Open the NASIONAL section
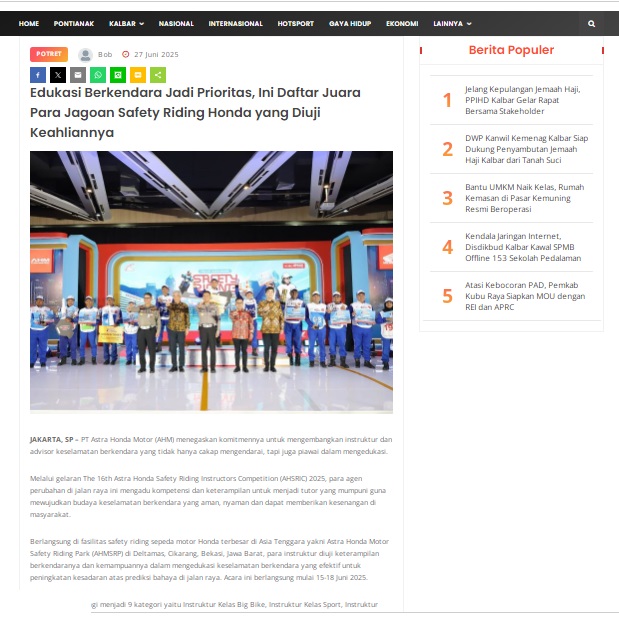 pyautogui.click(x=176, y=24)
